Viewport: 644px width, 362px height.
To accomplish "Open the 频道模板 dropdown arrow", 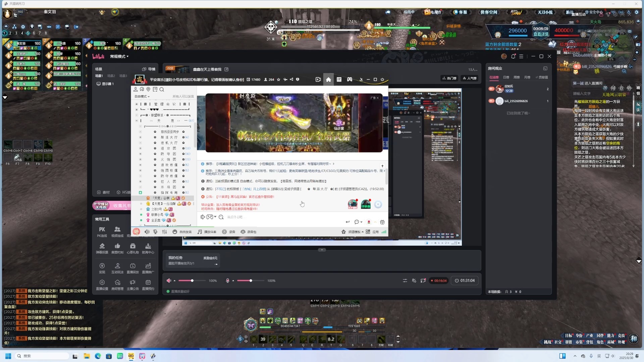I will point(362,232).
